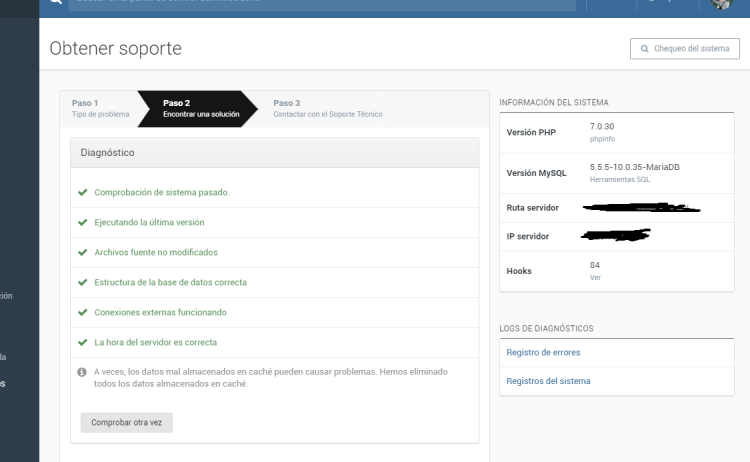Select text Ejecutando la última versión
The width and height of the screenshot is (750, 462).
pyautogui.click(x=149, y=222)
